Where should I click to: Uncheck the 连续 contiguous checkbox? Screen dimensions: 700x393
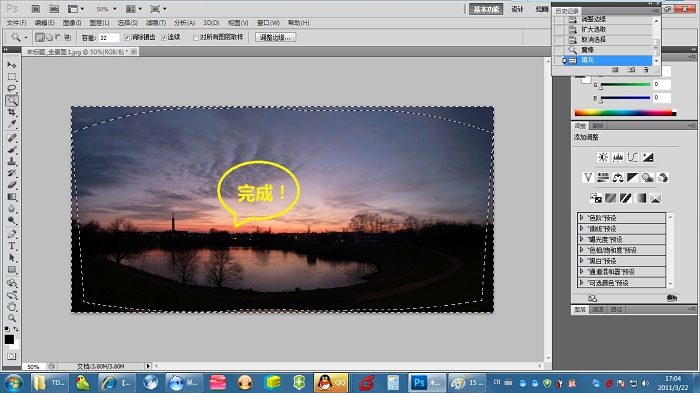click(x=163, y=38)
